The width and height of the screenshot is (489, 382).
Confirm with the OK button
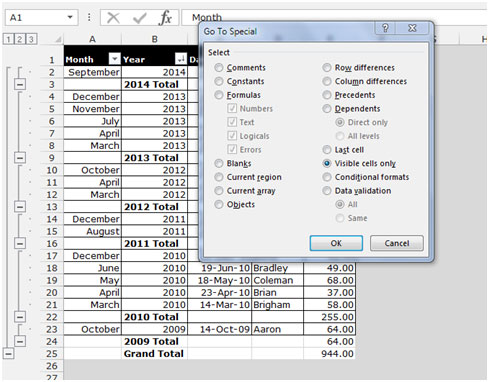click(x=336, y=243)
